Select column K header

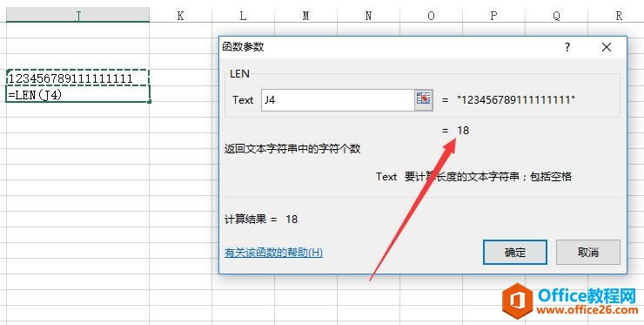point(180,15)
